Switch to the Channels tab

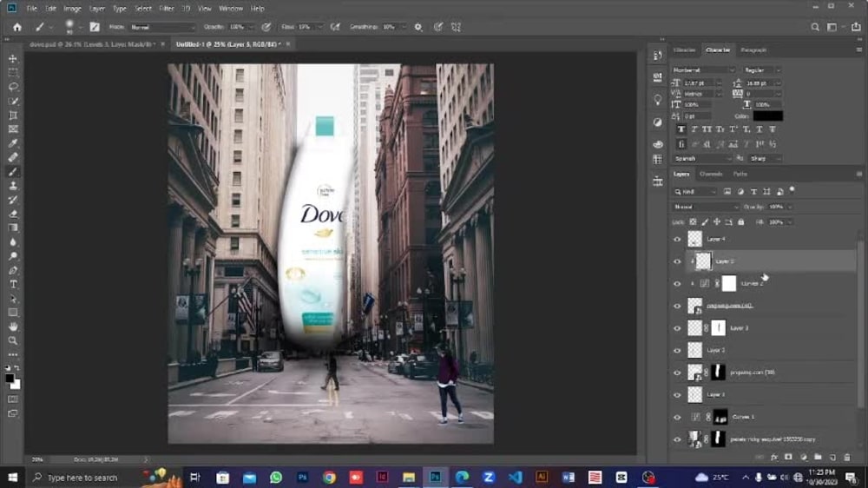711,174
